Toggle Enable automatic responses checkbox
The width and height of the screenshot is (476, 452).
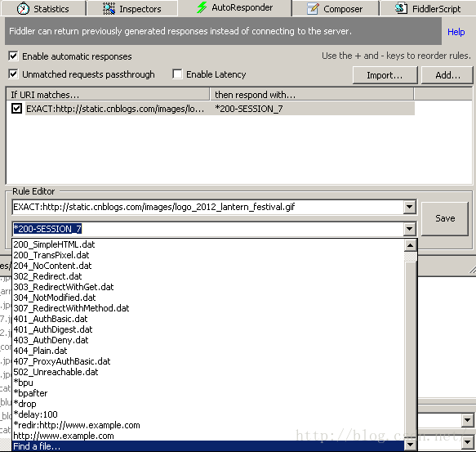[13, 56]
